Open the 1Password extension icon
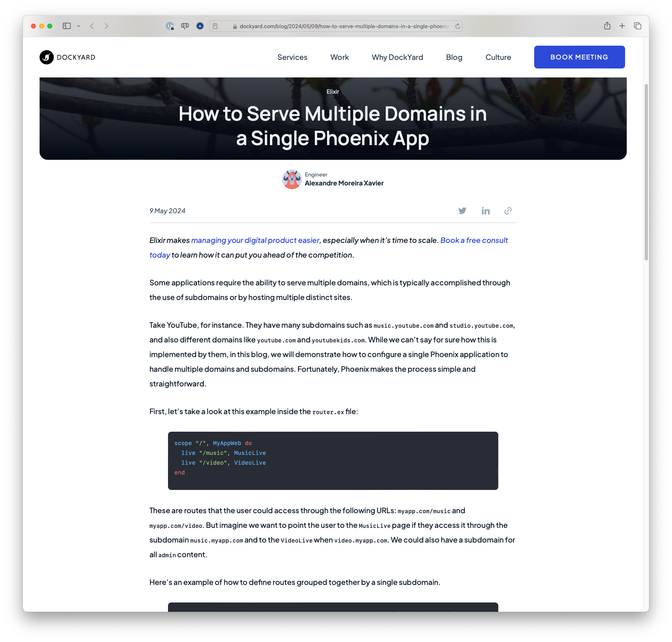Screen dimensions: 672x642 tap(170, 26)
